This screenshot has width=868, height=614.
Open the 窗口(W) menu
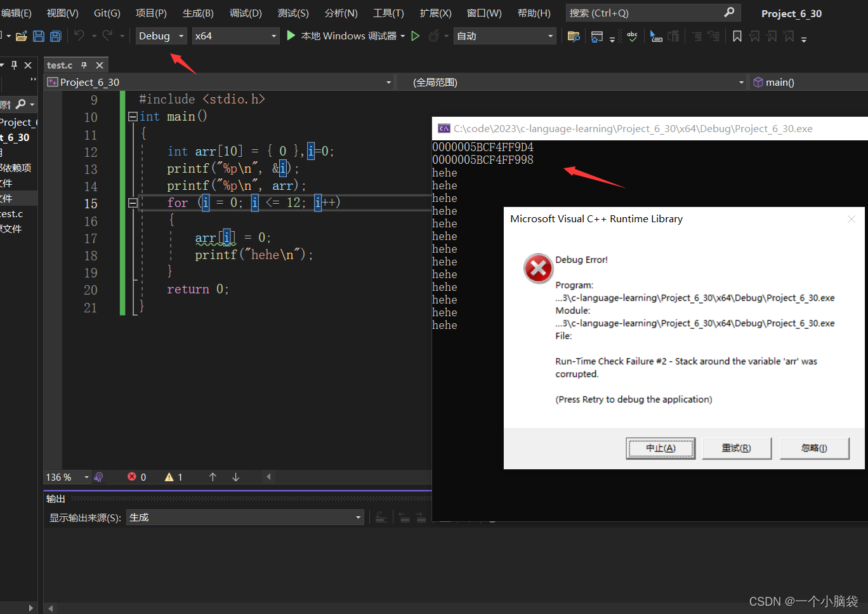484,13
